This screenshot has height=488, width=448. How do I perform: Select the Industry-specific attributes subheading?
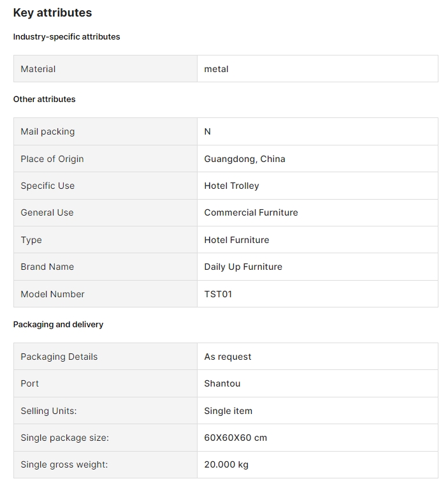(x=66, y=37)
